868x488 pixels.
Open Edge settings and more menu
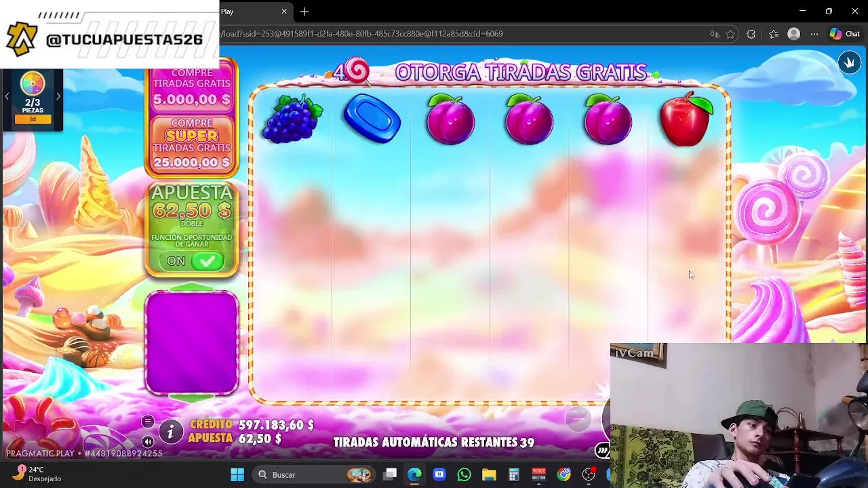coord(814,34)
